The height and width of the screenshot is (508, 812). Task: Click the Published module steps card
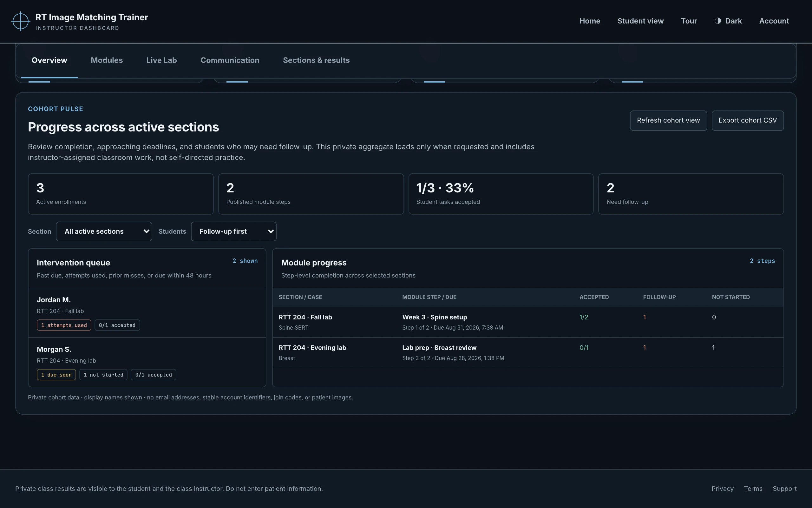pyautogui.click(x=311, y=194)
